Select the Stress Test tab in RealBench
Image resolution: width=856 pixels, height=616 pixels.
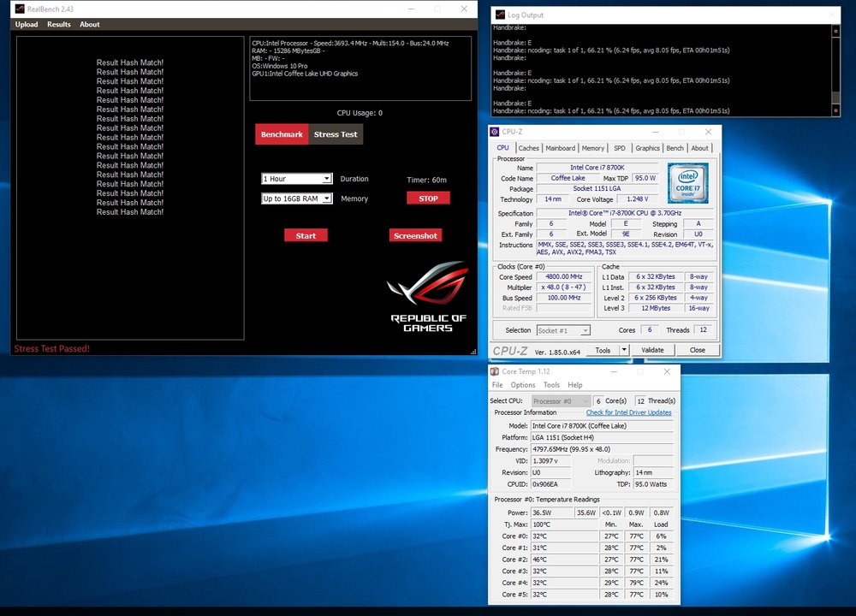(x=336, y=134)
